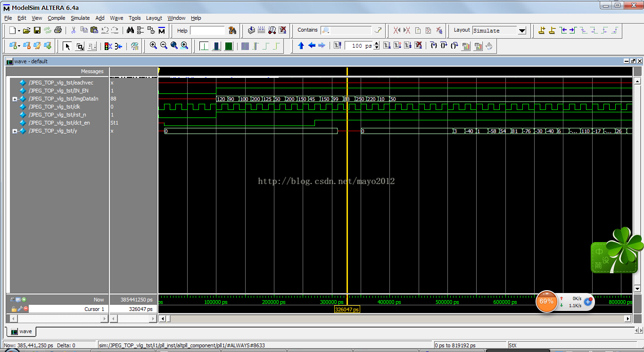Enable Select Mode arrow pointer
The height and width of the screenshot is (352, 644).
click(67, 46)
